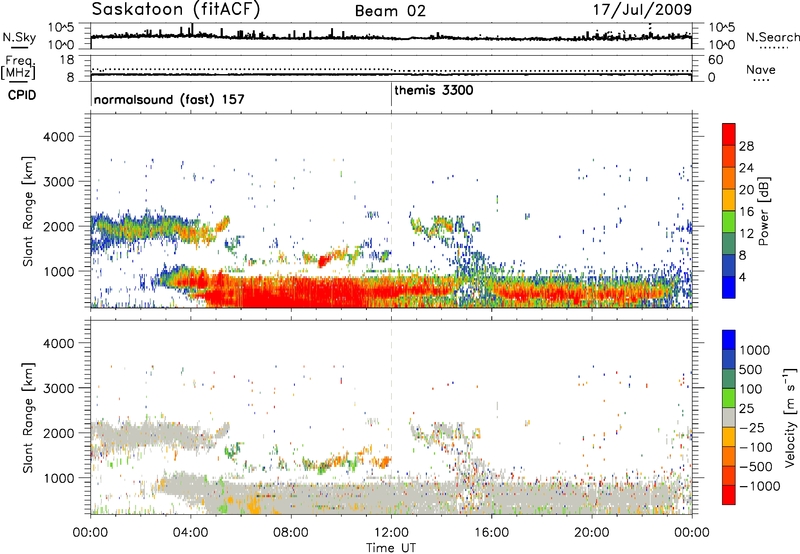Click power colorbar tick label '28'

(x=746, y=146)
